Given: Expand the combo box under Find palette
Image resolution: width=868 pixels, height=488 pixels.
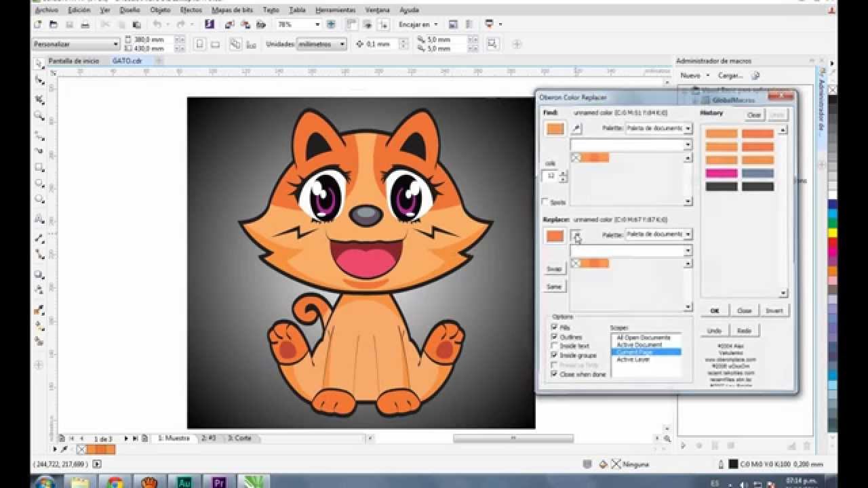Looking at the screenshot, I should [x=688, y=144].
